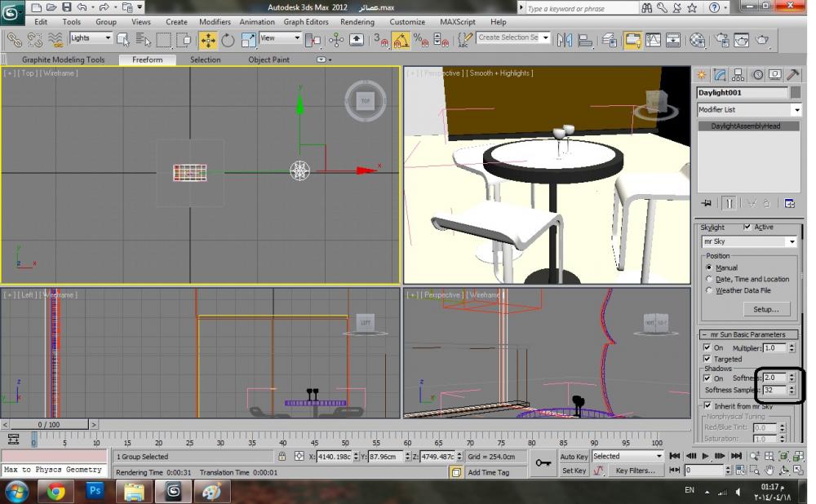Viewport: 816px width, 504px height.
Task: Collapse the mr Sun Basic Parameters rollout
Action: (748, 334)
